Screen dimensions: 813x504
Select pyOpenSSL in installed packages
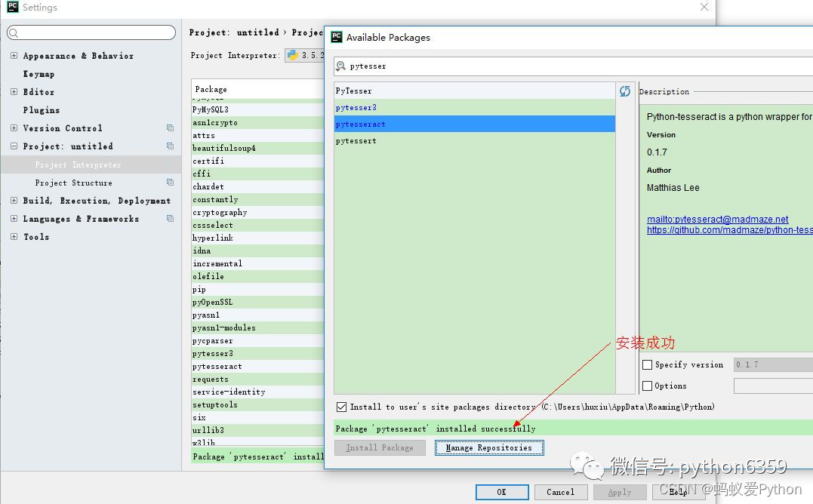pyautogui.click(x=257, y=302)
